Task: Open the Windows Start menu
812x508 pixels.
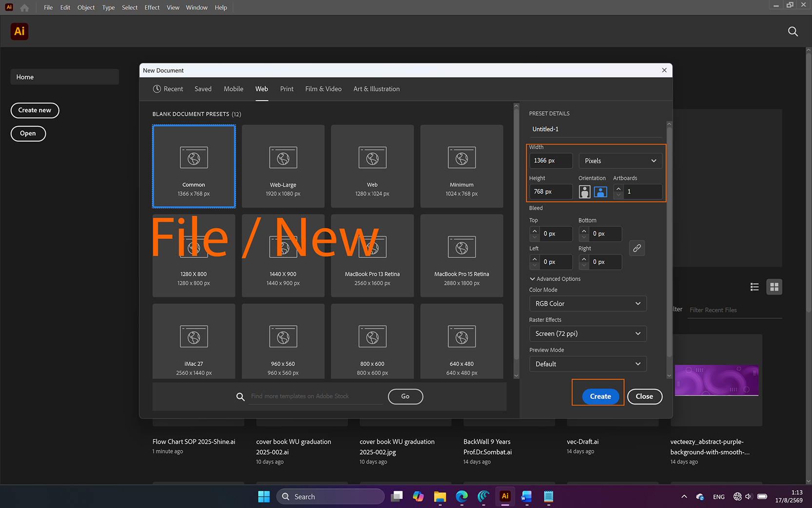Action: (x=264, y=497)
